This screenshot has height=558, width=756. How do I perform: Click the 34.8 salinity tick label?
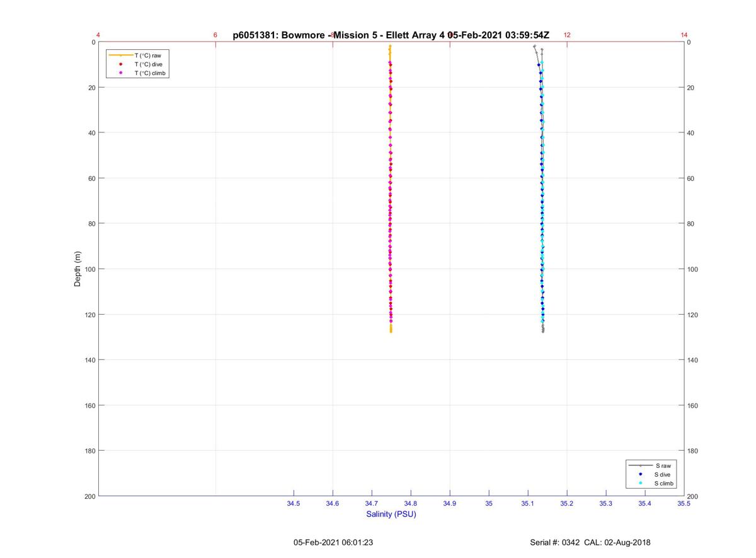[411, 503]
